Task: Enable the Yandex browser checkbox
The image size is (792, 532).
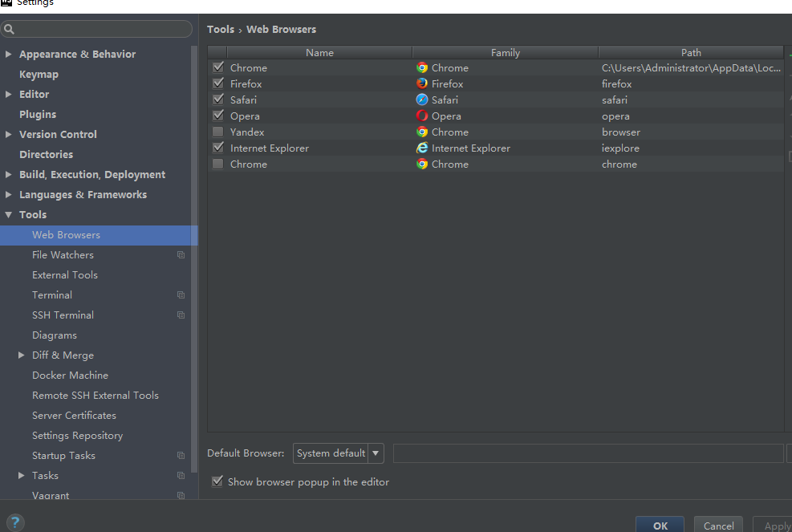Action: (x=218, y=132)
